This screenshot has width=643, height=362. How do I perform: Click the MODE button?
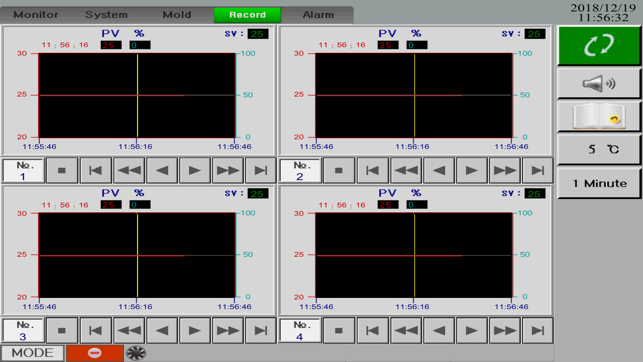coord(32,353)
